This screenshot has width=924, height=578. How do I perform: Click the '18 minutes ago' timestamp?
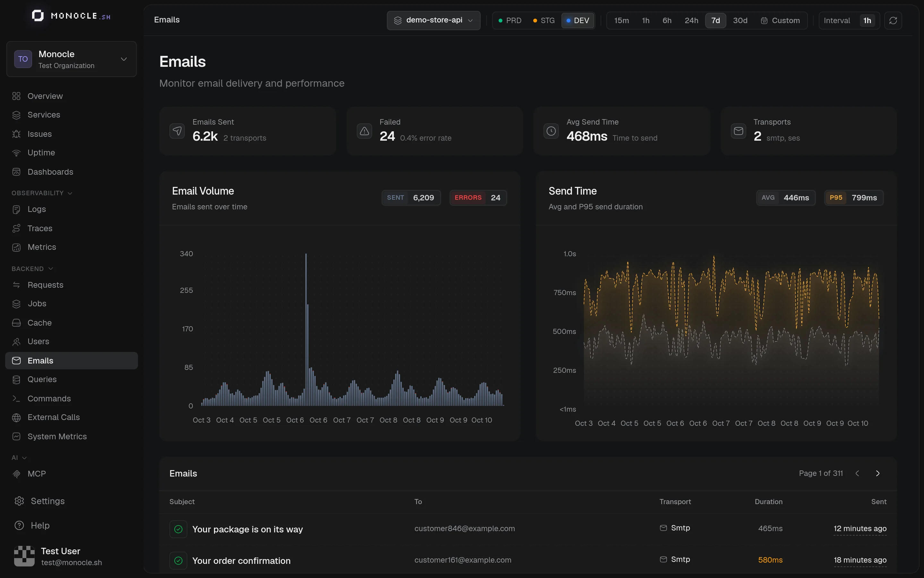point(860,560)
